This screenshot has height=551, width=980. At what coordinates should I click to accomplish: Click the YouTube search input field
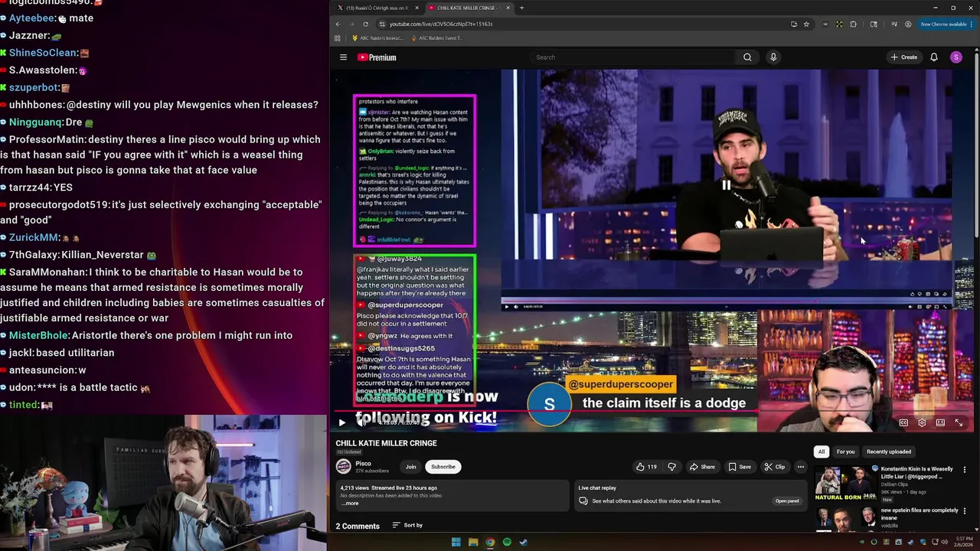[632, 57]
